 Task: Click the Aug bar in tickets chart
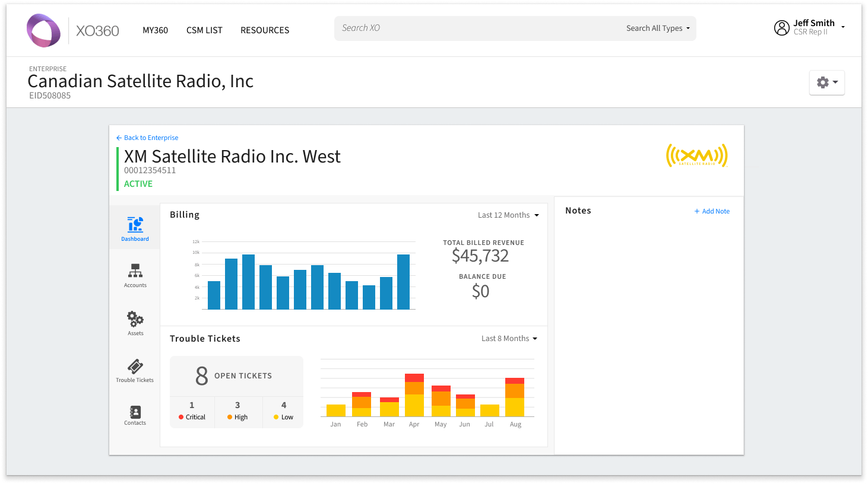515,397
